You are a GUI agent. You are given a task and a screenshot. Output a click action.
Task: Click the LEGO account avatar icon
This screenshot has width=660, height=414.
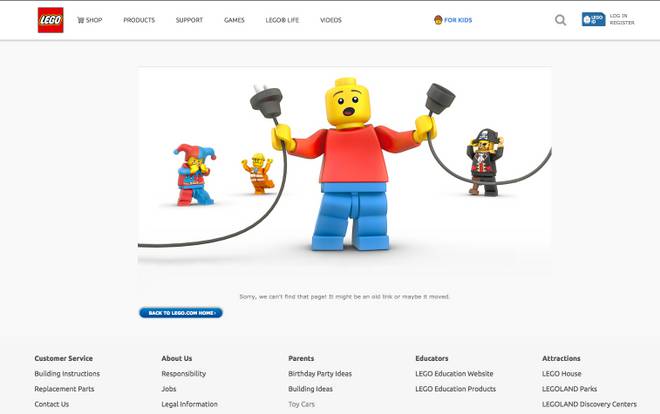pos(593,19)
